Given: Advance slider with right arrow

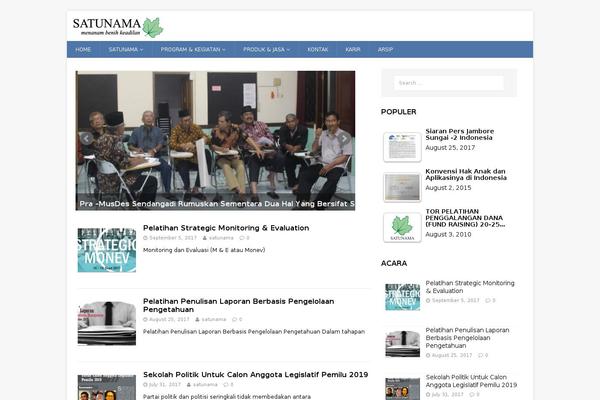Looking at the screenshot, I should tap(344, 138).
